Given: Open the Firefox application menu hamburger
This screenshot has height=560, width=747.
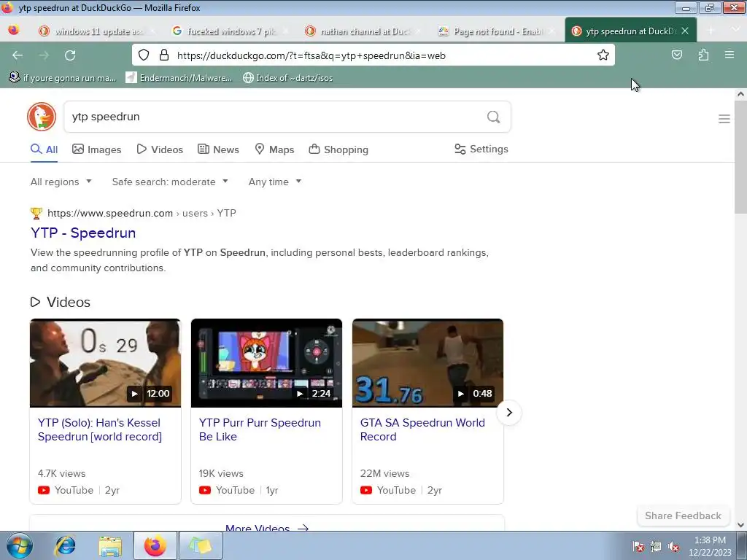Looking at the screenshot, I should (x=729, y=55).
